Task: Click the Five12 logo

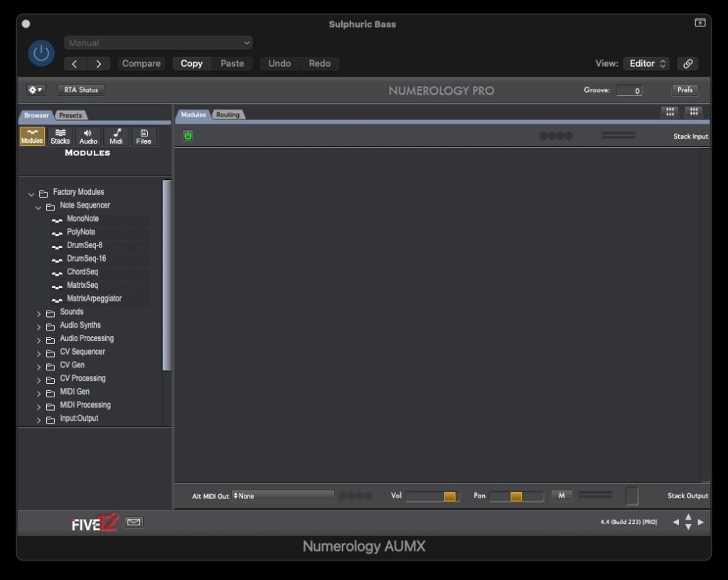Action: (x=95, y=522)
